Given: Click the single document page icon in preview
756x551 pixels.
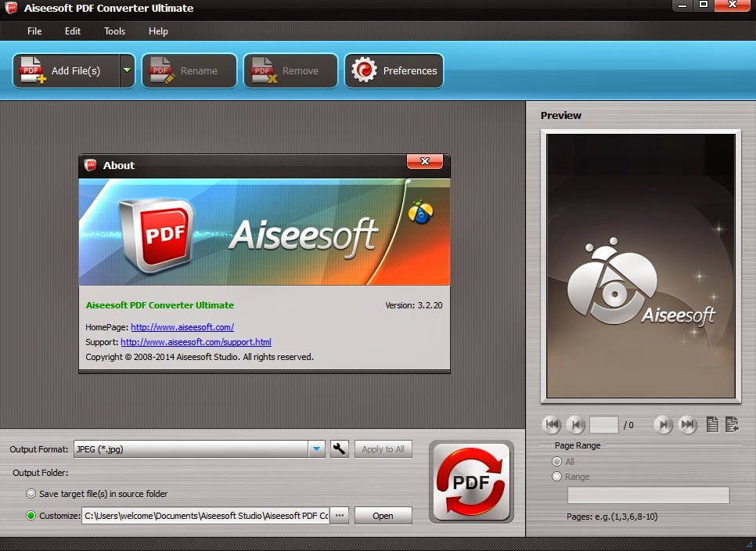Looking at the screenshot, I should pos(712,425).
